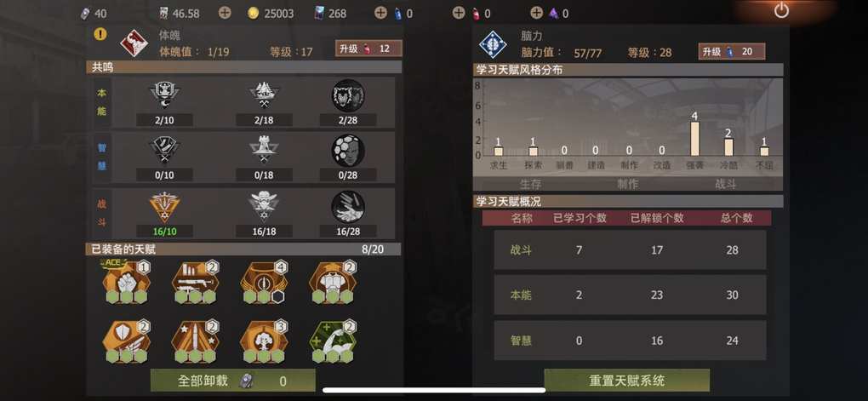Choose the 16/10 combat resonance badge
The height and width of the screenshot is (401, 868).
tap(164, 213)
